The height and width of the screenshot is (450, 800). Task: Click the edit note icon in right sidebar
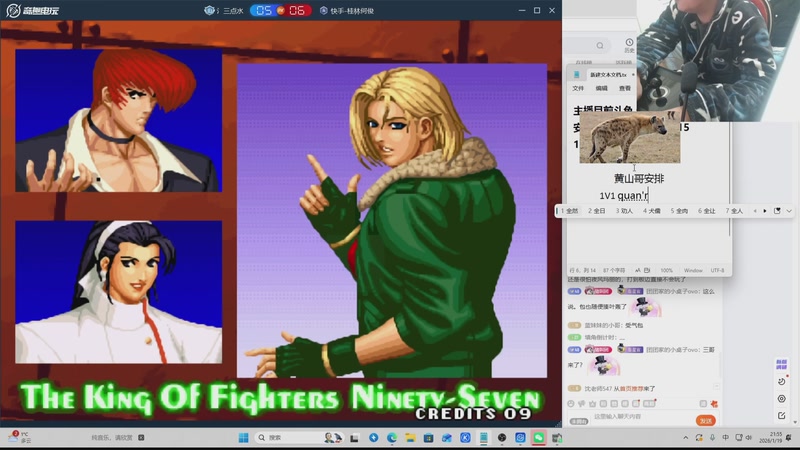[x=781, y=416]
